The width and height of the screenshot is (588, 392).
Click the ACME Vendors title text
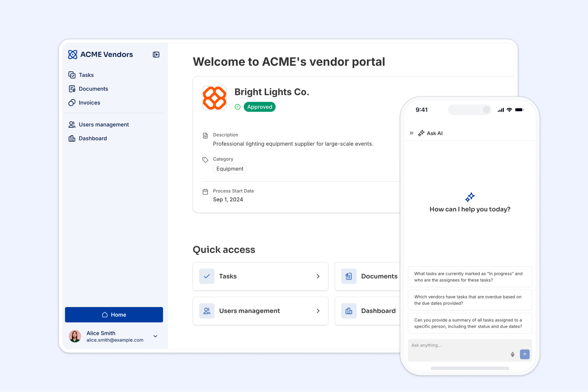(106, 54)
